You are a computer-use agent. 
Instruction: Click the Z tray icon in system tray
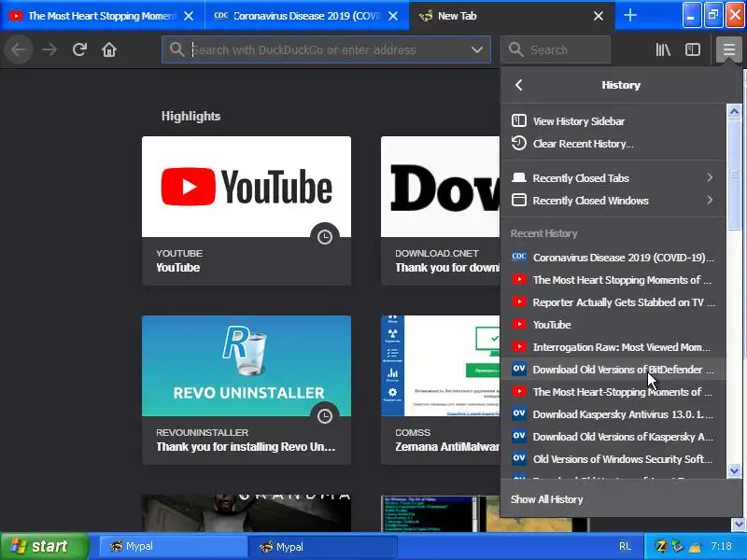660,546
